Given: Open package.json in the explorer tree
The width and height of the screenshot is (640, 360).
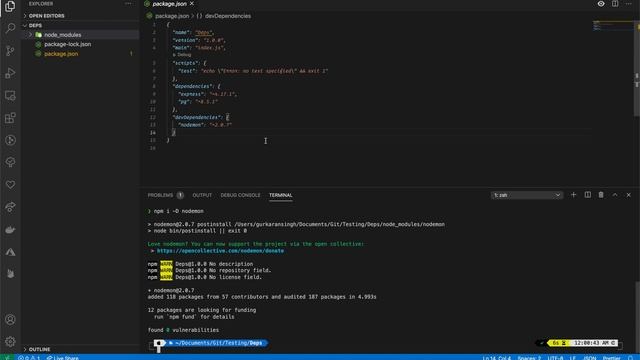Looking at the screenshot, I should (x=61, y=53).
